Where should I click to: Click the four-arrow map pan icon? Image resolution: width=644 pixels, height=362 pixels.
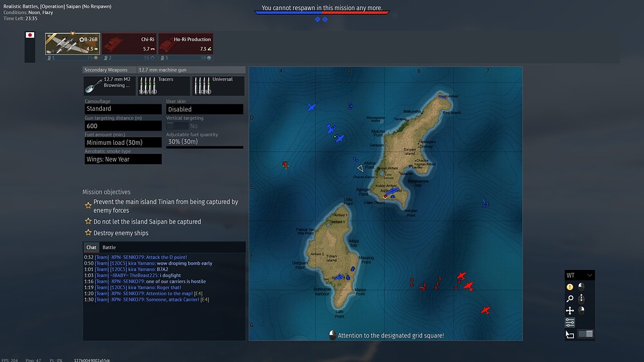(570, 310)
